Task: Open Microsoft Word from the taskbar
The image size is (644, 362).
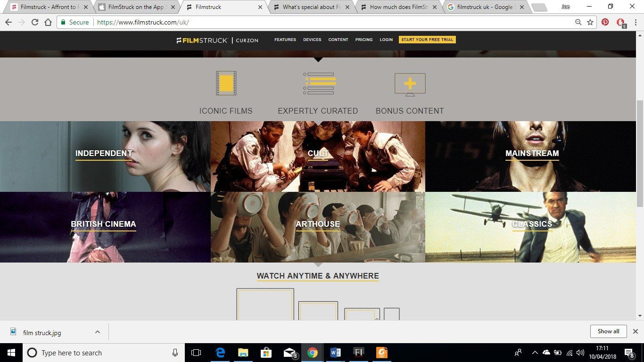Action: point(336,353)
